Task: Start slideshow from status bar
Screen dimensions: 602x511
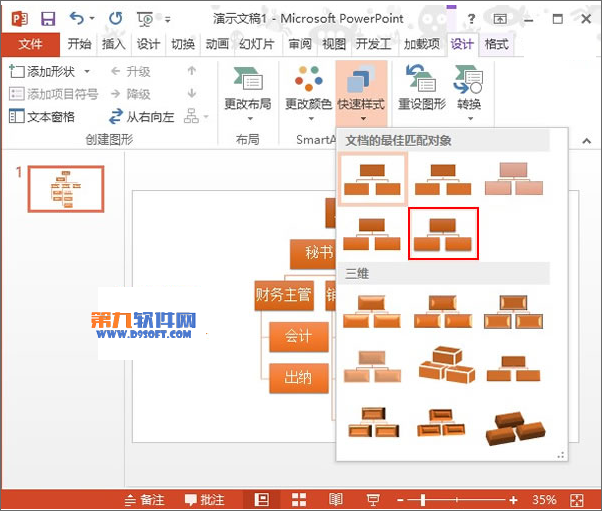Action: pos(373,500)
